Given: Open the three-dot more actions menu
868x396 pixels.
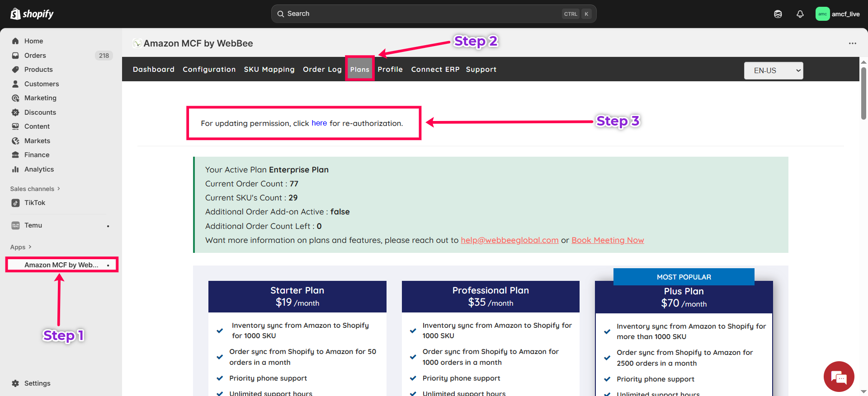Looking at the screenshot, I should point(852,43).
